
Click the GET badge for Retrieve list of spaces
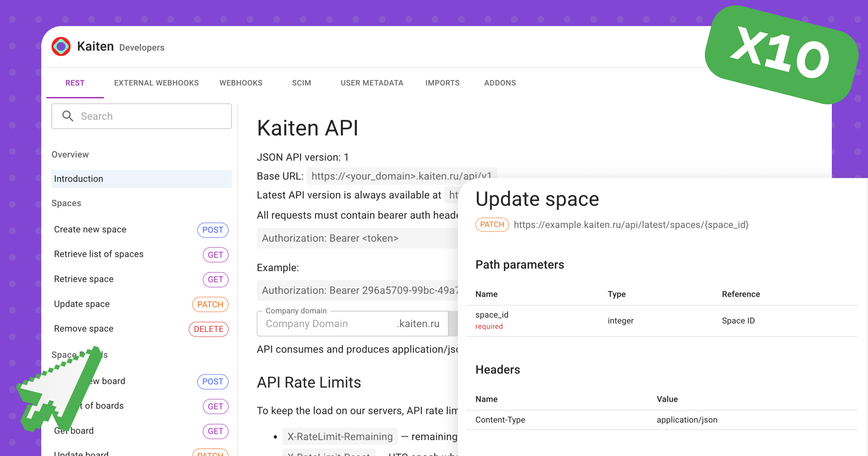tap(216, 255)
